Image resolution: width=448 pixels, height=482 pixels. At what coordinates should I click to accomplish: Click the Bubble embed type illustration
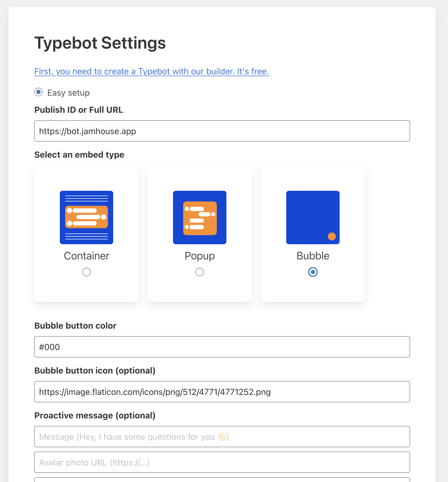[x=313, y=217]
